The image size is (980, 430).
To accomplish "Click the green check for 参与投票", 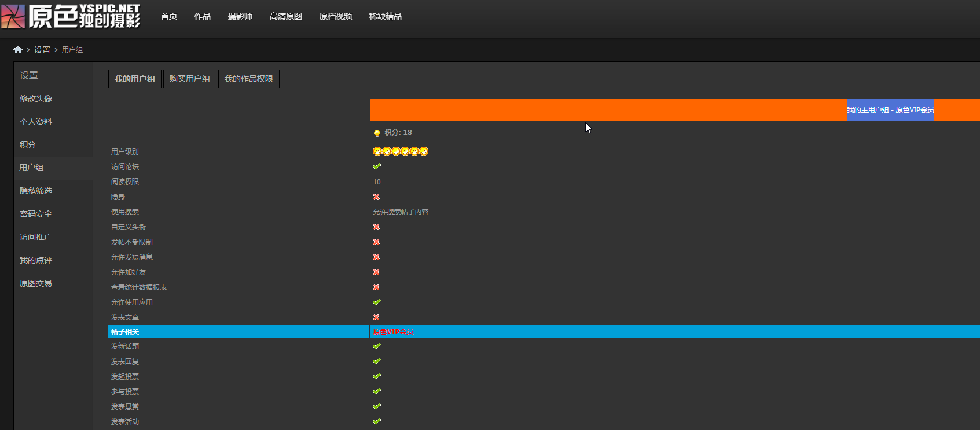I will (377, 391).
